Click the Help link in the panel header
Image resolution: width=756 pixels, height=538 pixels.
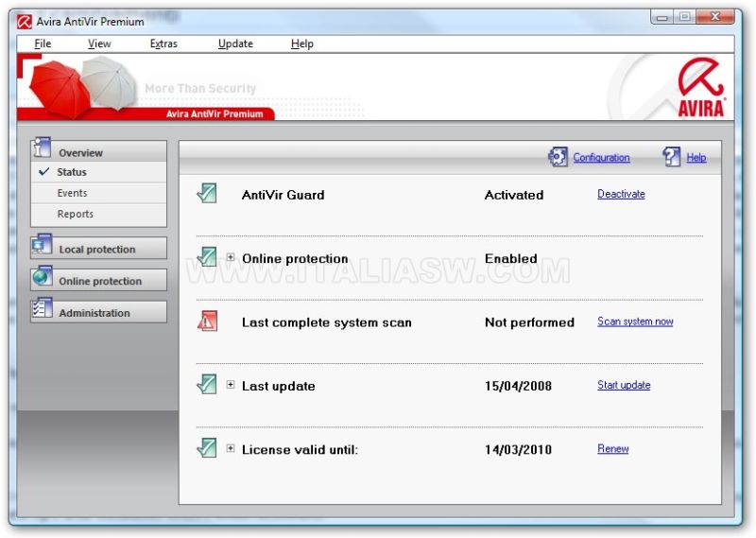click(x=696, y=158)
